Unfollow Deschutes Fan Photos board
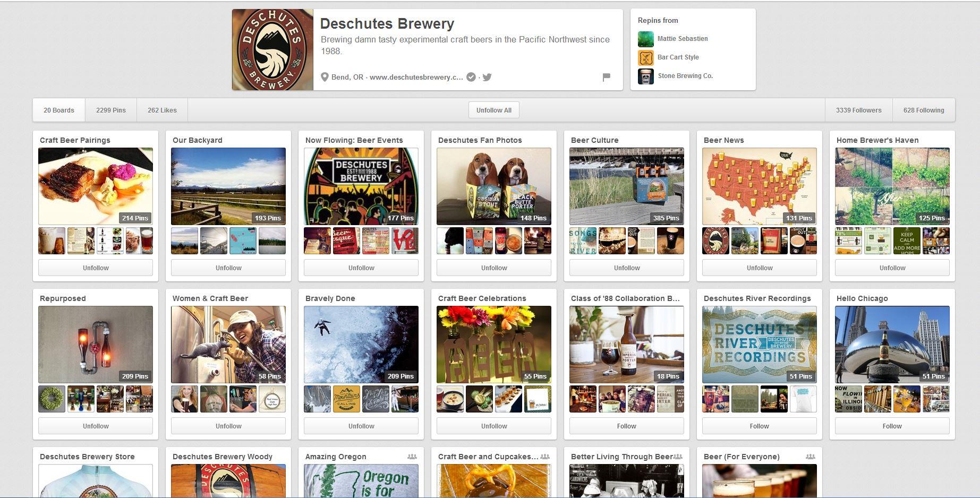 click(494, 268)
